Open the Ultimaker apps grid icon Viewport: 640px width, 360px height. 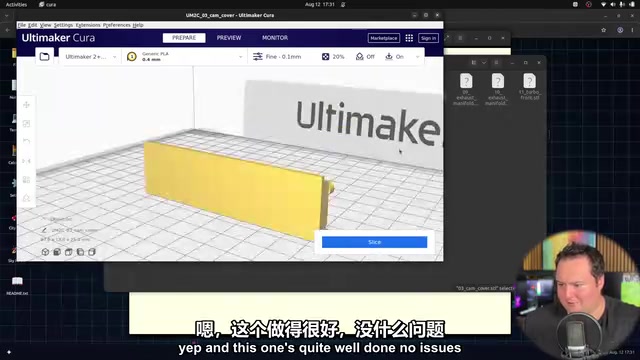[409, 38]
